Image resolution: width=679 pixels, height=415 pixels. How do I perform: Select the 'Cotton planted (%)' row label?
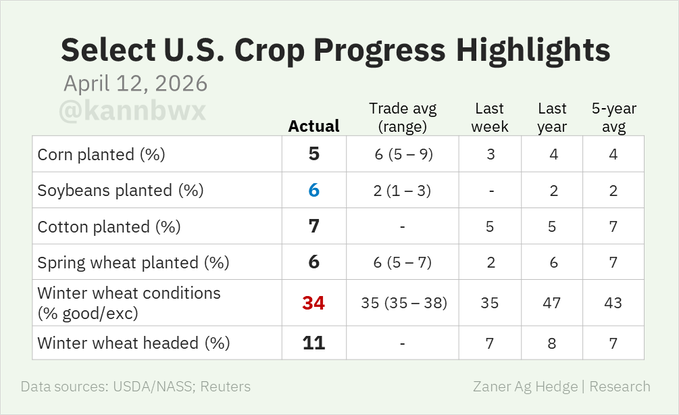click(x=108, y=226)
